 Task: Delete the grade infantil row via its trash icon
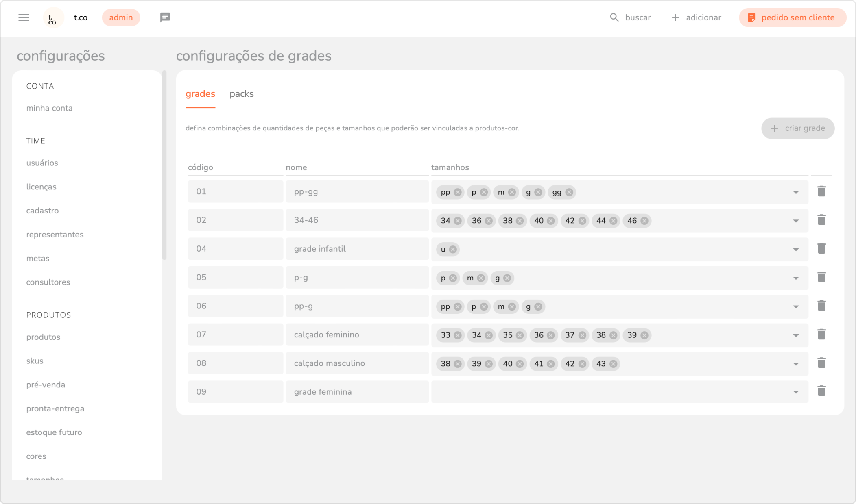click(x=821, y=249)
